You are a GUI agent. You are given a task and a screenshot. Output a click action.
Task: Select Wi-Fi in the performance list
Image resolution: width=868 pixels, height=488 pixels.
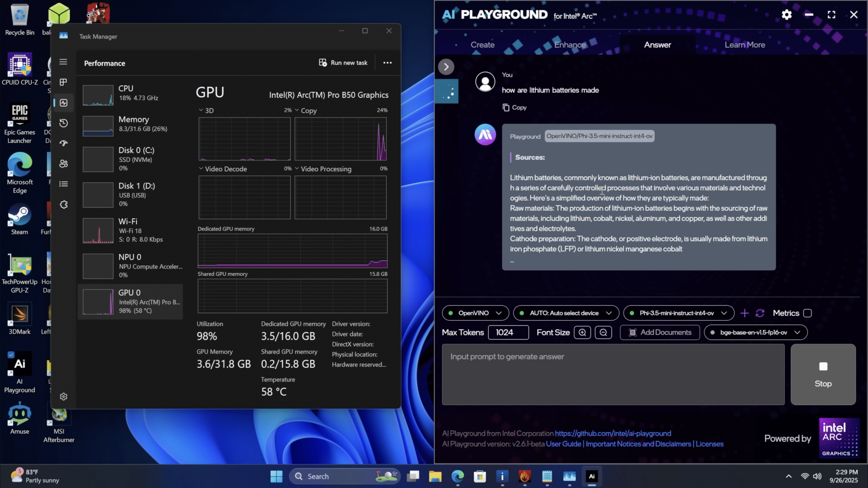(x=130, y=230)
